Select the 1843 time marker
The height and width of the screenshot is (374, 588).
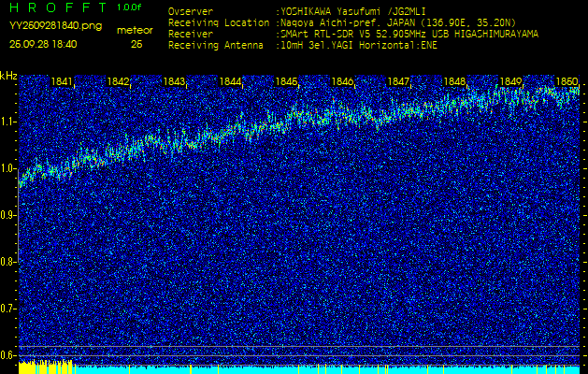174,82
